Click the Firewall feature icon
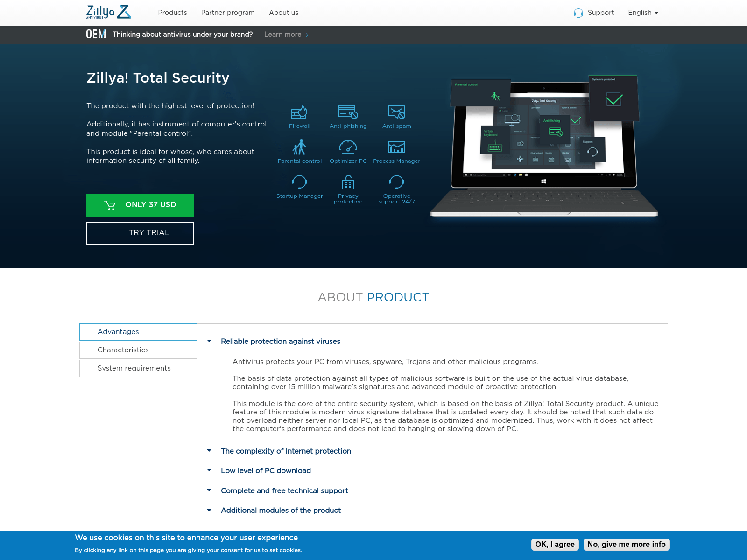The height and width of the screenshot is (560, 747). pos(299,112)
